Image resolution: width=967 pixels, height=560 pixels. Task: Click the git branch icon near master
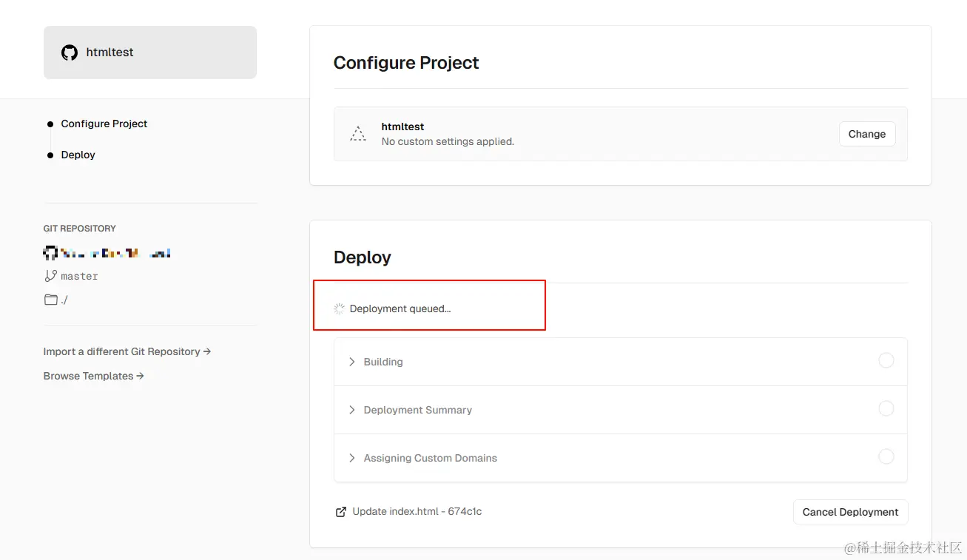[x=50, y=276]
